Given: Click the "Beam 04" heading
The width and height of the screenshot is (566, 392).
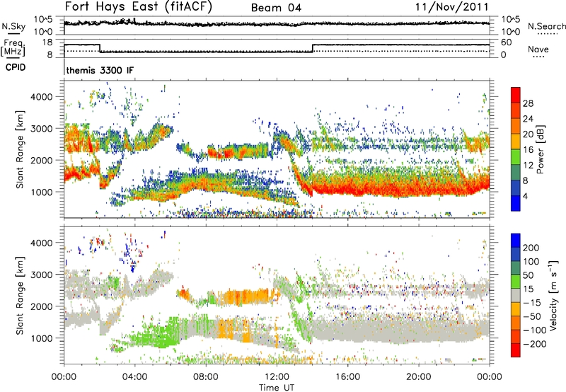Looking at the screenshot, I should 276,8.
